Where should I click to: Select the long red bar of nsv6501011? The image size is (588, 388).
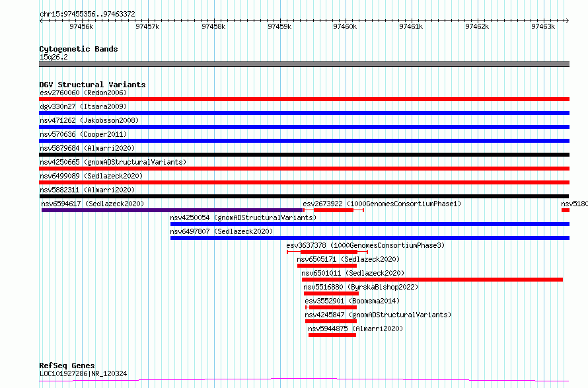click(x=432, y=280)
